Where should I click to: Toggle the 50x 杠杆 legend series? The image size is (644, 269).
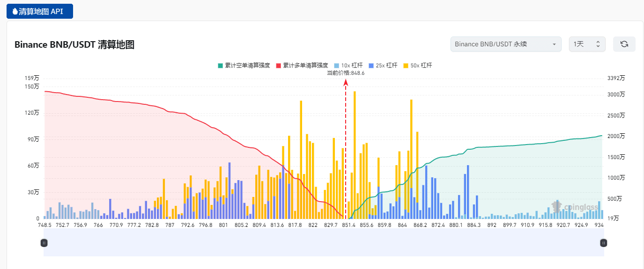point(417,65)
